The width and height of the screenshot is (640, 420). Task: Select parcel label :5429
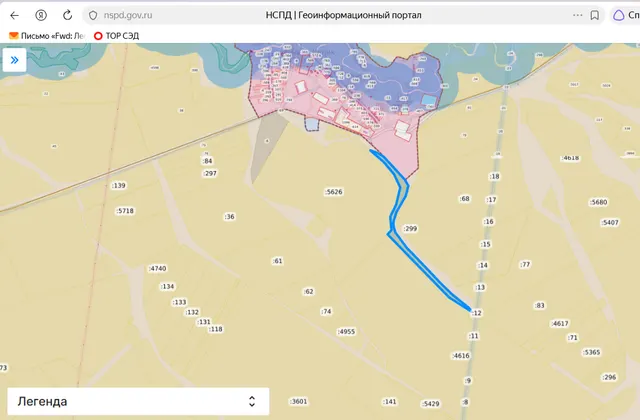(x=431, y=404)
